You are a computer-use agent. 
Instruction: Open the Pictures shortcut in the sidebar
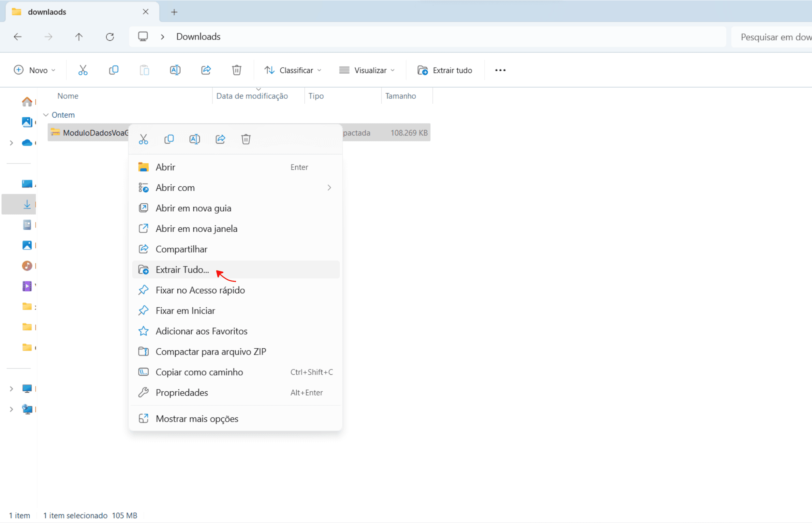27,245
